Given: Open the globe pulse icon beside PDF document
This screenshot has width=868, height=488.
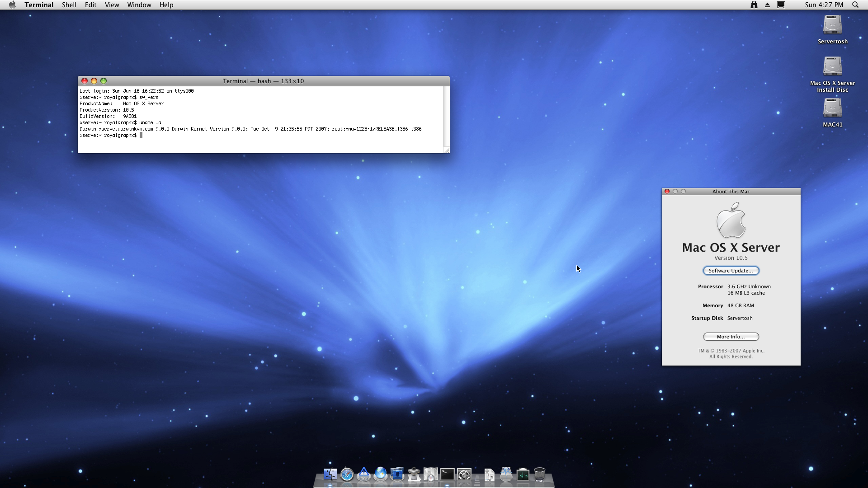Looking at the screenshot, I should pos(506,474).
